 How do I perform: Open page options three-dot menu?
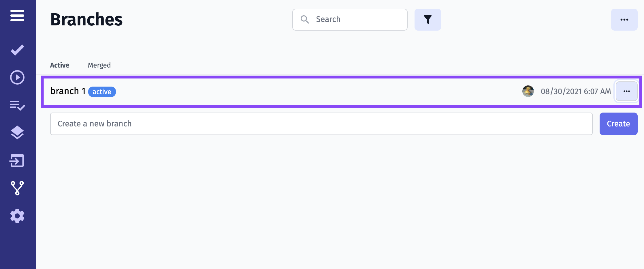(x=624, y=20)
